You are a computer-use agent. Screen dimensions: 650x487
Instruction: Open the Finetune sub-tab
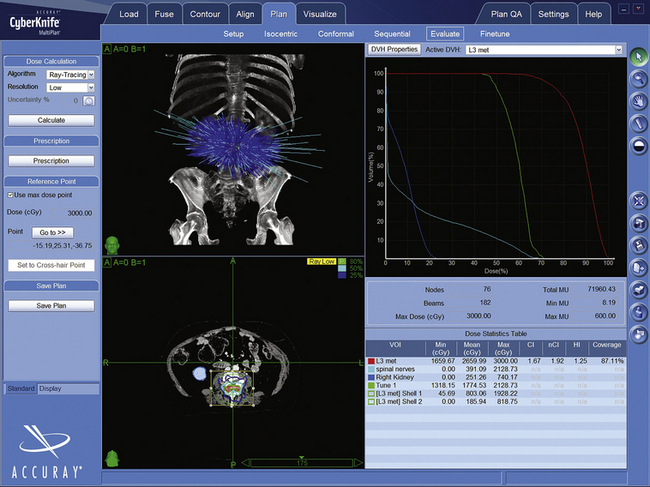pyautogui.click(x=494, y=33)
